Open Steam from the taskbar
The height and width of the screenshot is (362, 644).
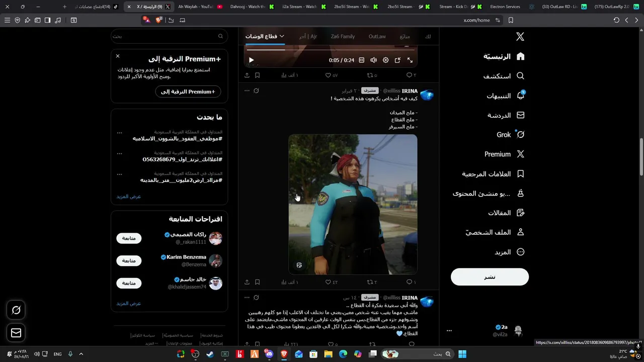210,354
